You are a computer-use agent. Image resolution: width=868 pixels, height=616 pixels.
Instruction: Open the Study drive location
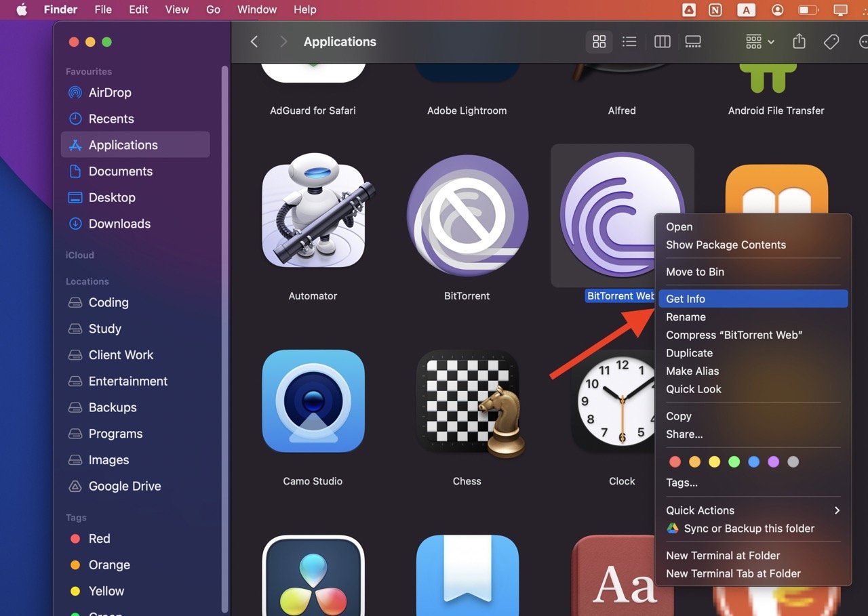coord(136,329)
